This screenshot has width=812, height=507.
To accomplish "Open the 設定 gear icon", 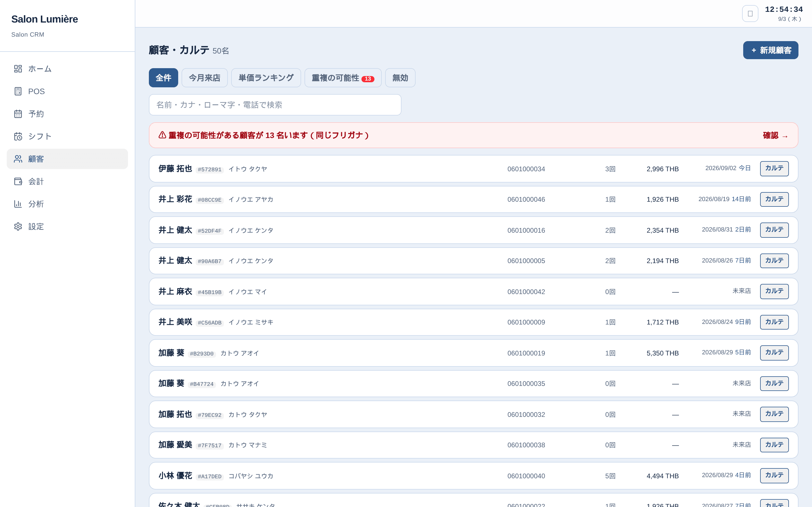I will coord(18,226).
